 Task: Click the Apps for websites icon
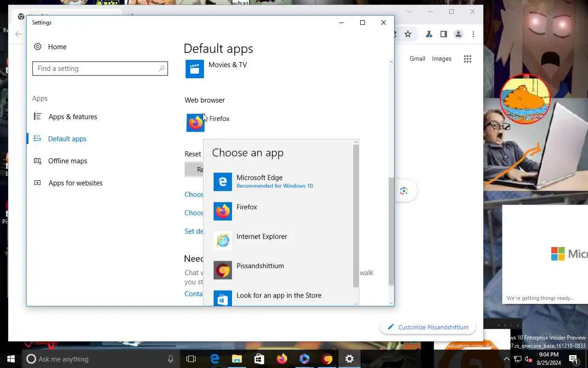tap(38, 183)
